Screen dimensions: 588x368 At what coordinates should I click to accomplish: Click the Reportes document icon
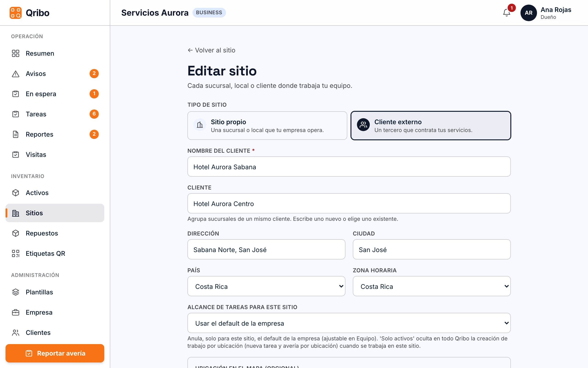16,134
